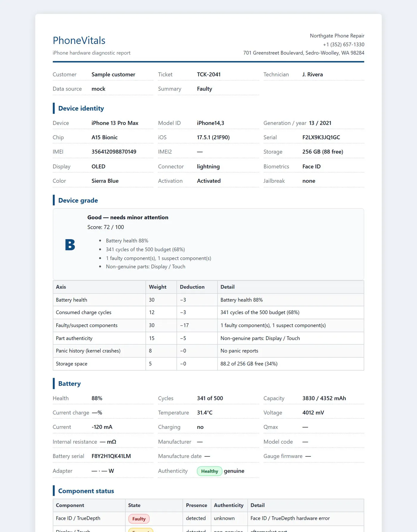Select the color value Sierra Blue
The image size is (417, 532).
point(105,181)
